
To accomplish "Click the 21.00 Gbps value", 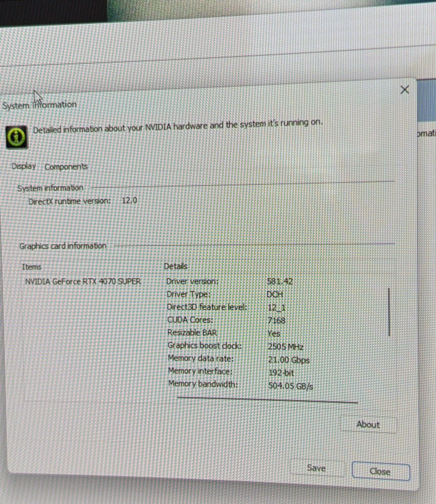I will [289, 360].
